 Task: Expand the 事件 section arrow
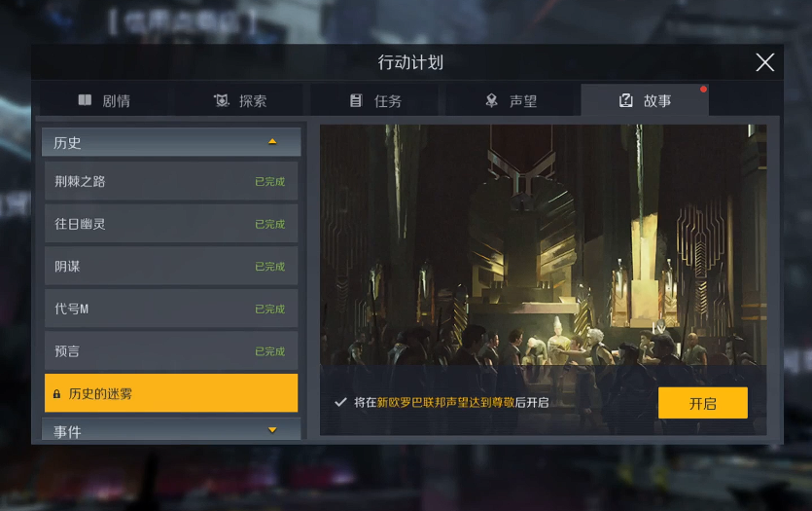tap(272, 430)
